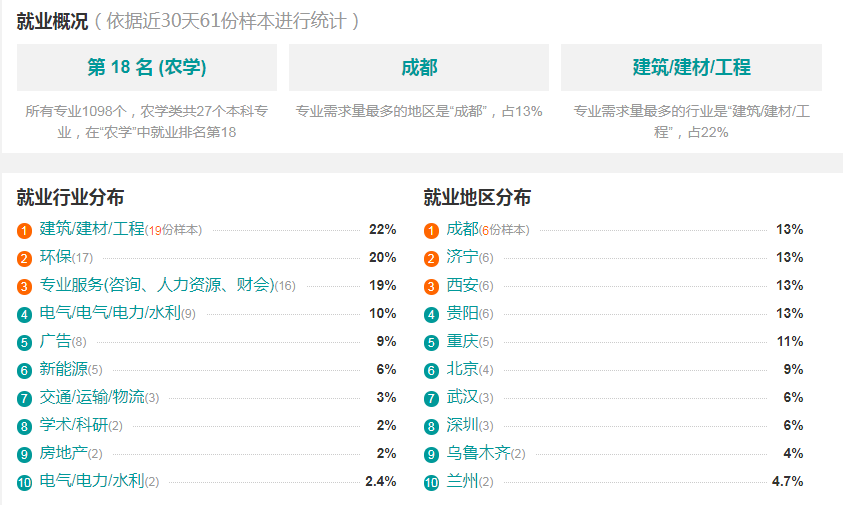Image resolution: width=843 pixels, height=505 pixels.
Task: Click rank 2 badge beside 济宁
Action: click(x=431, y=259)
